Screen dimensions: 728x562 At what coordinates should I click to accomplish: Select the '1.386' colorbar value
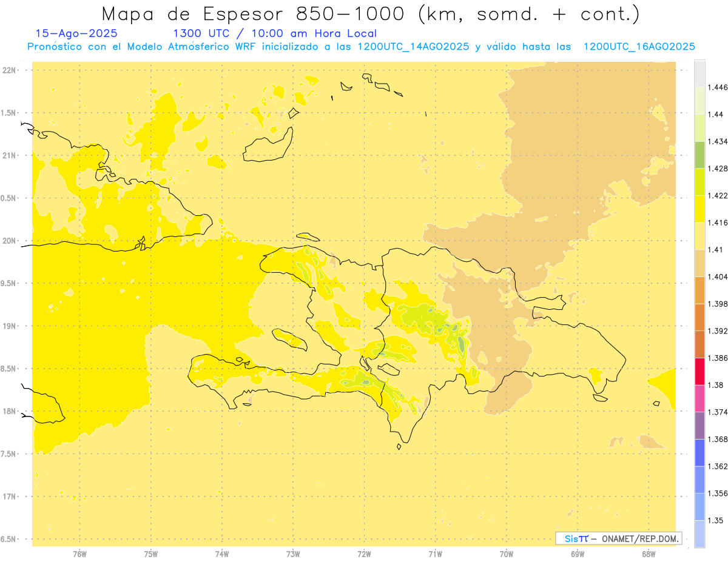(x=718, y=358)
